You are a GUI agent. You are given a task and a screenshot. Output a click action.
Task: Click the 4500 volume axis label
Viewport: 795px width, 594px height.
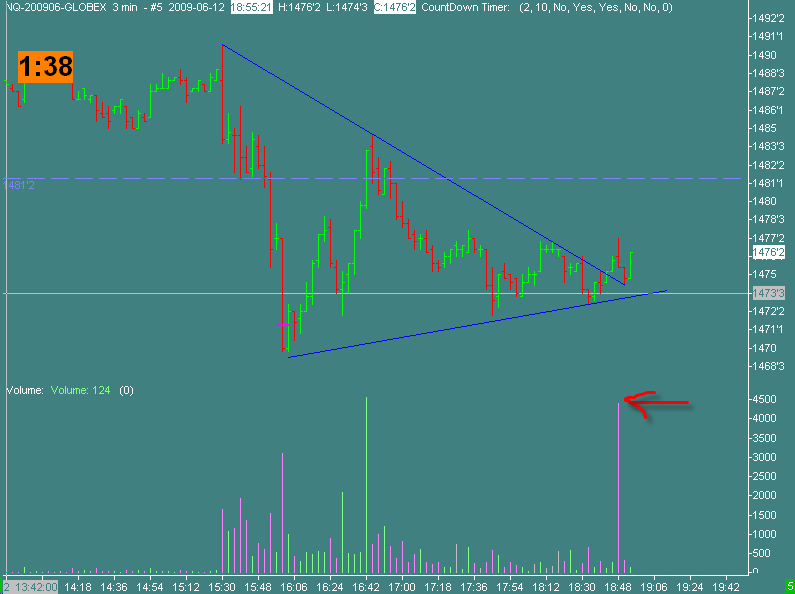764,399
